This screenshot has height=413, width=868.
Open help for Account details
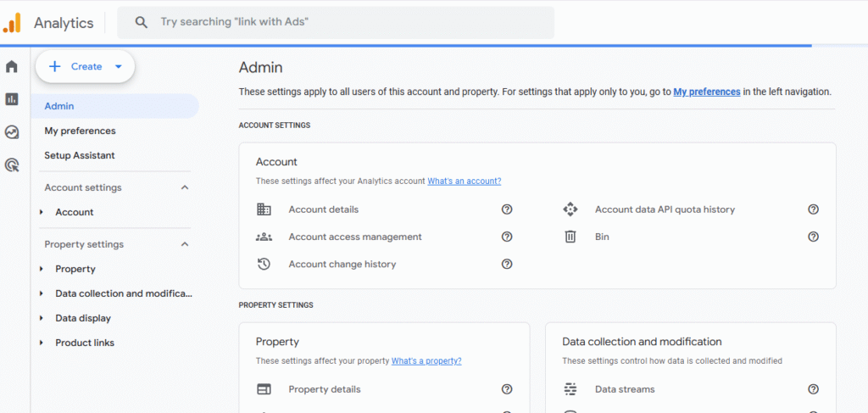pos(507,209)
